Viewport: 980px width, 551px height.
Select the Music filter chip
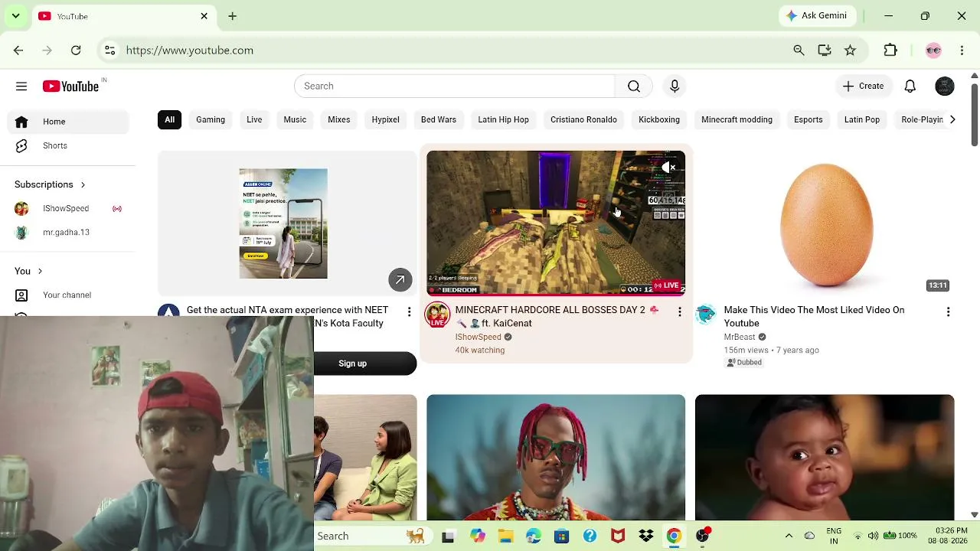(x=295, y=120)
